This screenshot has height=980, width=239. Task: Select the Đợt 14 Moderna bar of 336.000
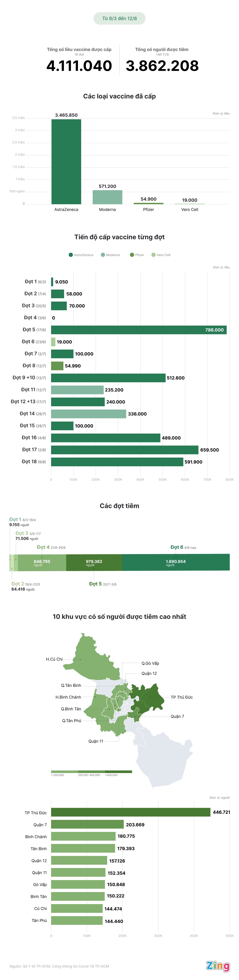(x=89, y=414)
